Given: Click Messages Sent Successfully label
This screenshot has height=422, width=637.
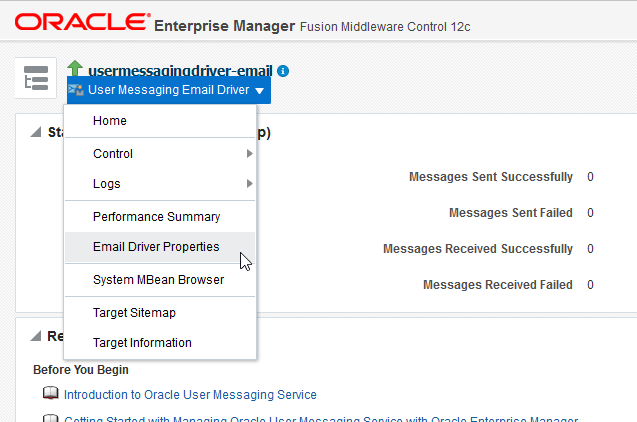Looking at the screenshot, I should tap(491, 177).
